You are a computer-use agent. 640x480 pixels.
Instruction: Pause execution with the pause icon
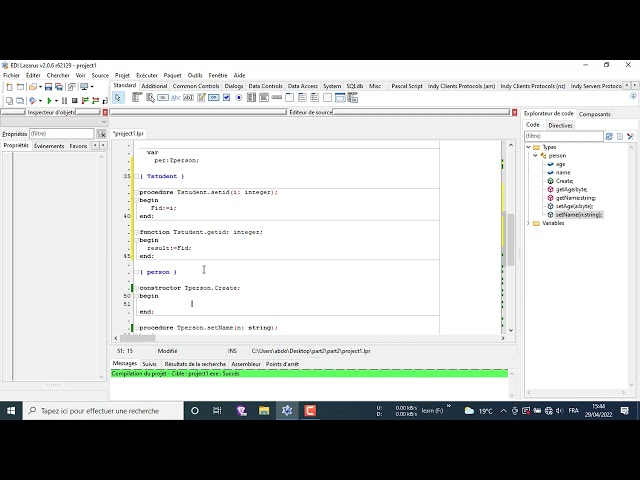point(64,100)
